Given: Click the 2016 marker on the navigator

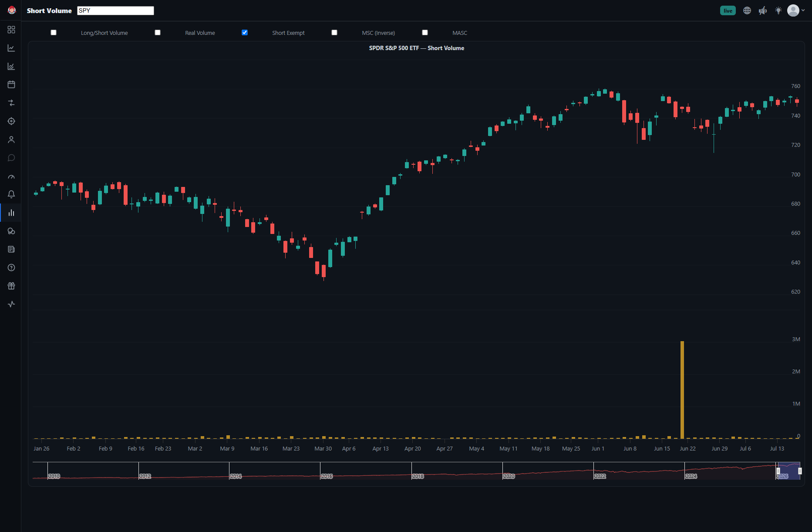Looking at the screenshot, I should [x=327, y=476].
